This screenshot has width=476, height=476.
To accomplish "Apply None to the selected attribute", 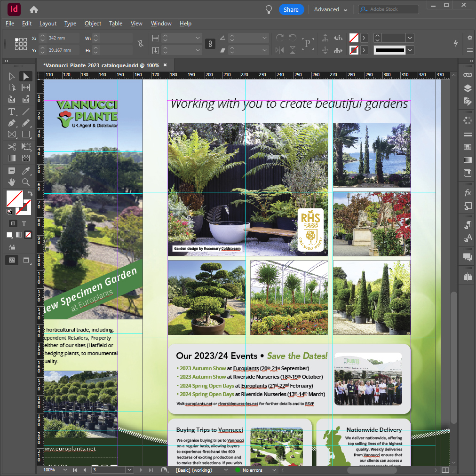I will (x=28, y=235).
